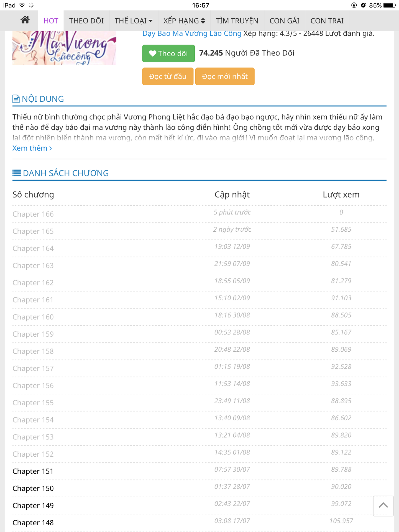Open the THEO DÕI menu item
This screenshot has height=532, width=399.
click(86, 21)
